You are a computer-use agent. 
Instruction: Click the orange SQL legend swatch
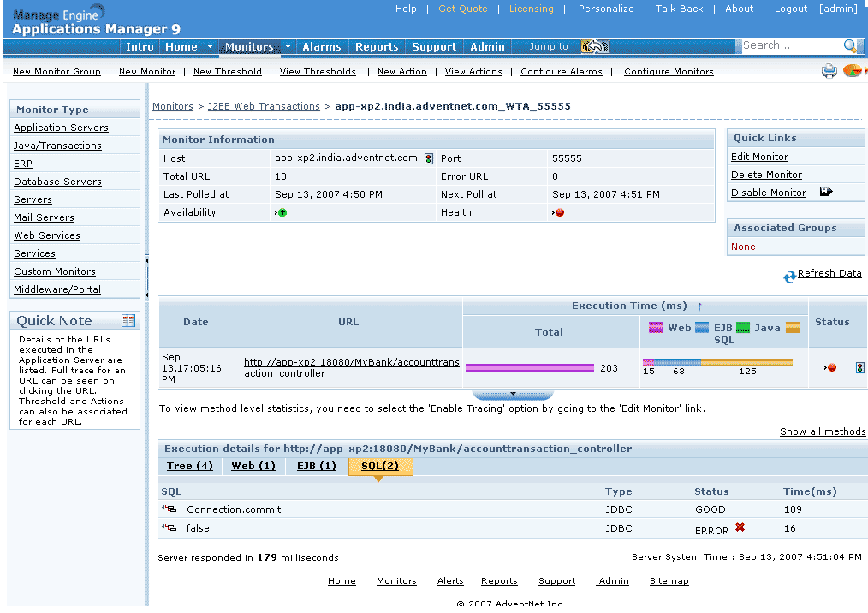[792, 328]
